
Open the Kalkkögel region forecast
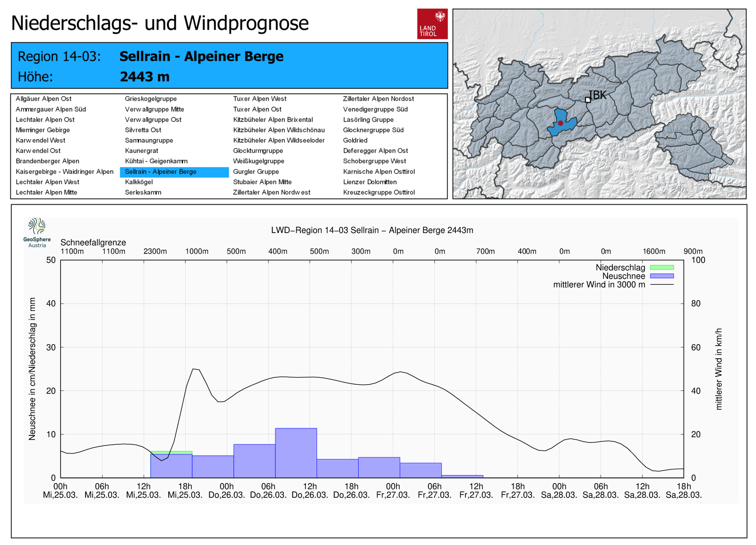(x=139, y=182)
